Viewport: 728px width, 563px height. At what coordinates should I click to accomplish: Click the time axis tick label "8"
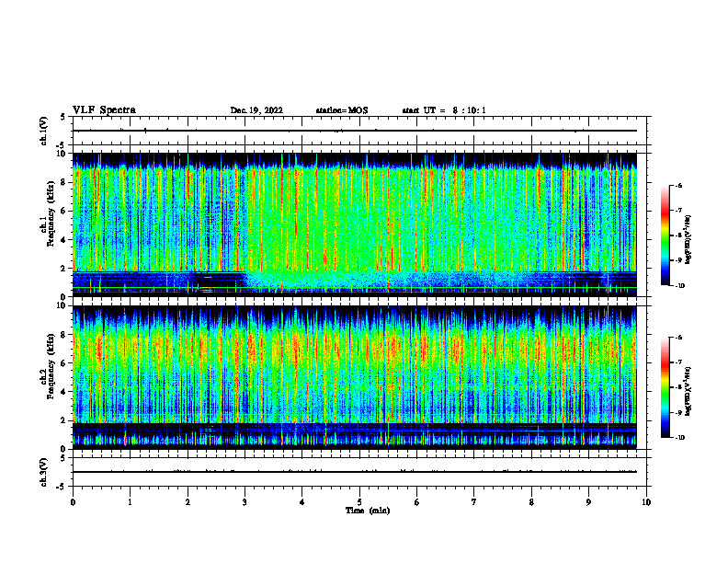pos(531,502)
